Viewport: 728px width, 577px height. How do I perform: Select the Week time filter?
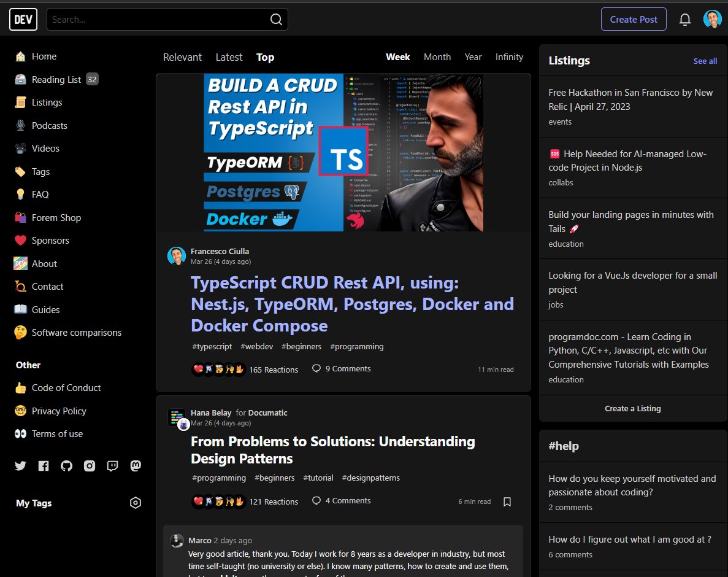point(398,56)
